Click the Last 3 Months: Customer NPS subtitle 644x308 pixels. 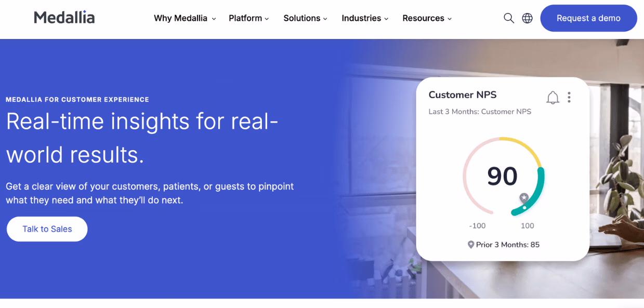479,111
